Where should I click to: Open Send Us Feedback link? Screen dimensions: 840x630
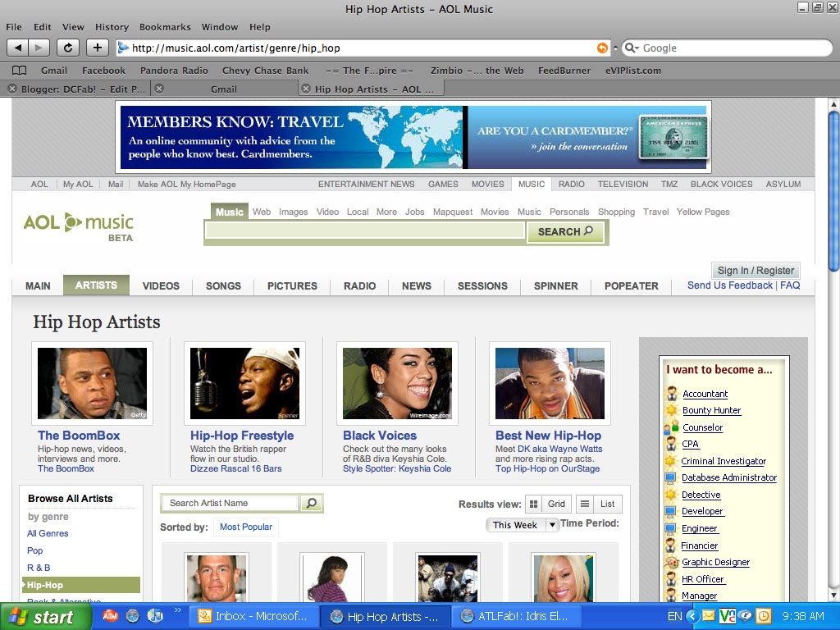click(729, 285)
